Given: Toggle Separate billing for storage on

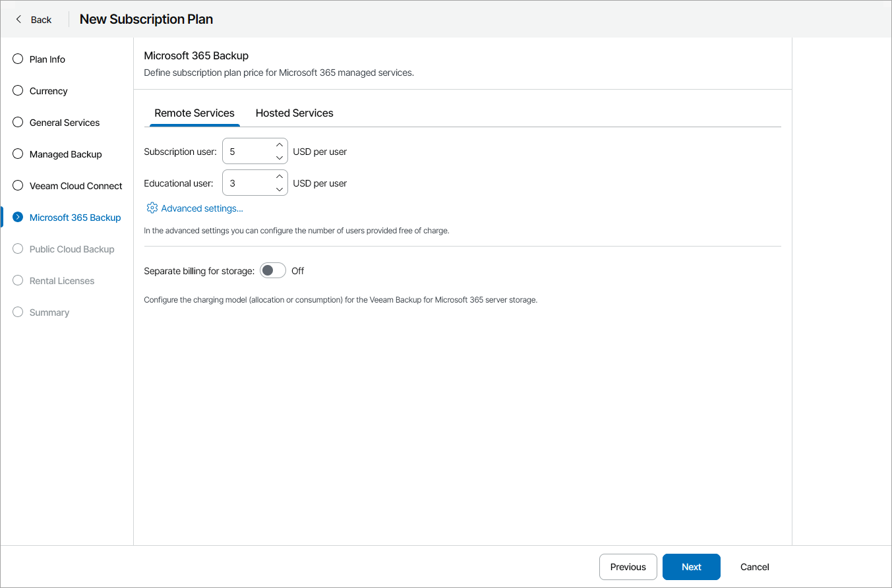Looking at the screenshot, I should pyautogui.click(x=272, y=270).
